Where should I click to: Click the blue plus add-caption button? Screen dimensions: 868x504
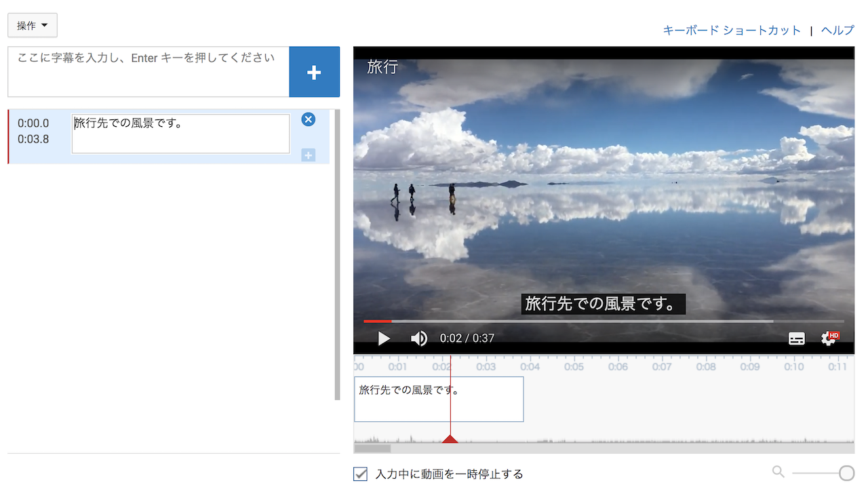tap(314, 72)
